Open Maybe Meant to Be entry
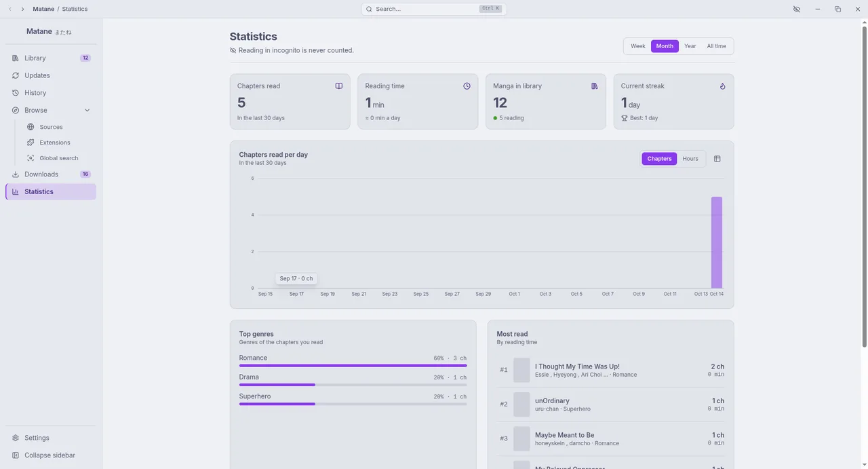 tap(611, 438)
